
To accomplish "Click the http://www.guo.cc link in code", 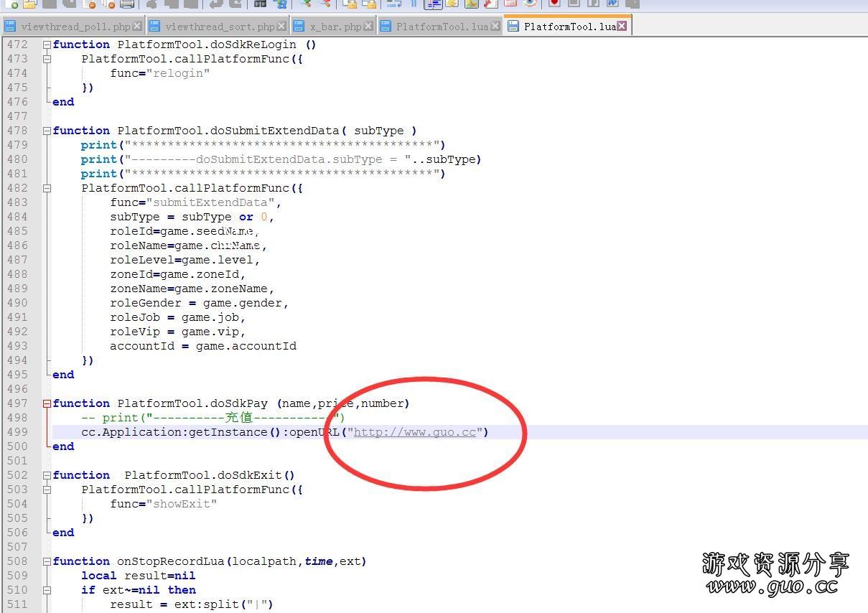I will coord(414,432).
